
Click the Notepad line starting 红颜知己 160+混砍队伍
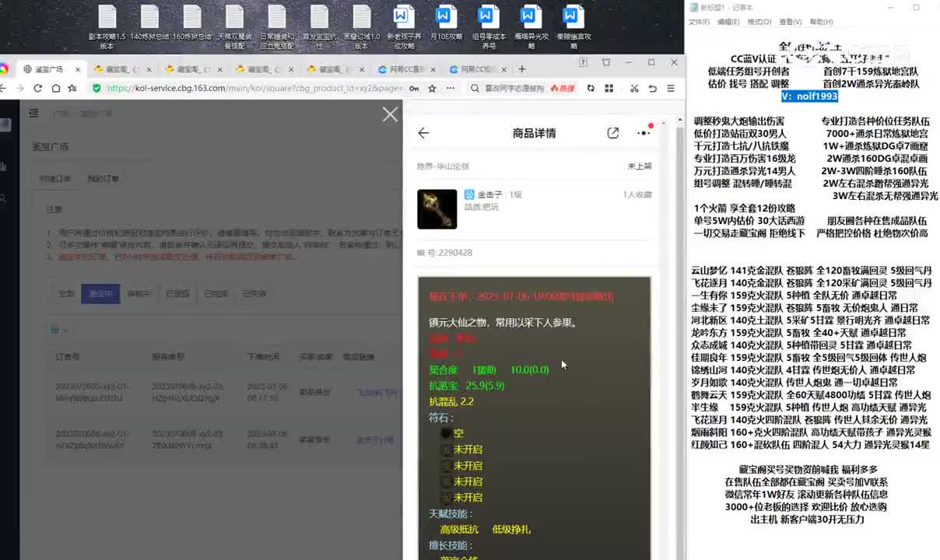[810, 445]
